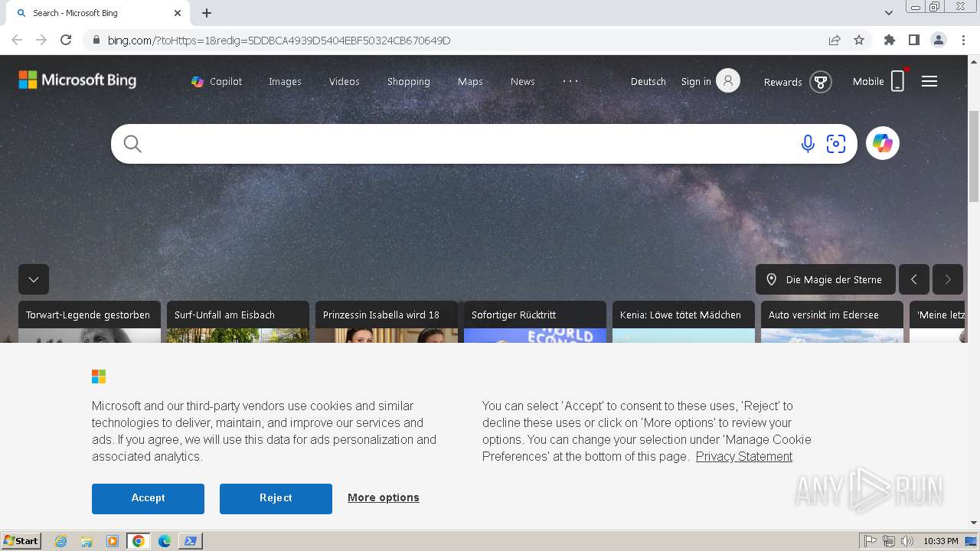The height and width of the screenshot is (551, 980).
Task: Collapse the news carousel with chevron
Action: coord(34,279)
